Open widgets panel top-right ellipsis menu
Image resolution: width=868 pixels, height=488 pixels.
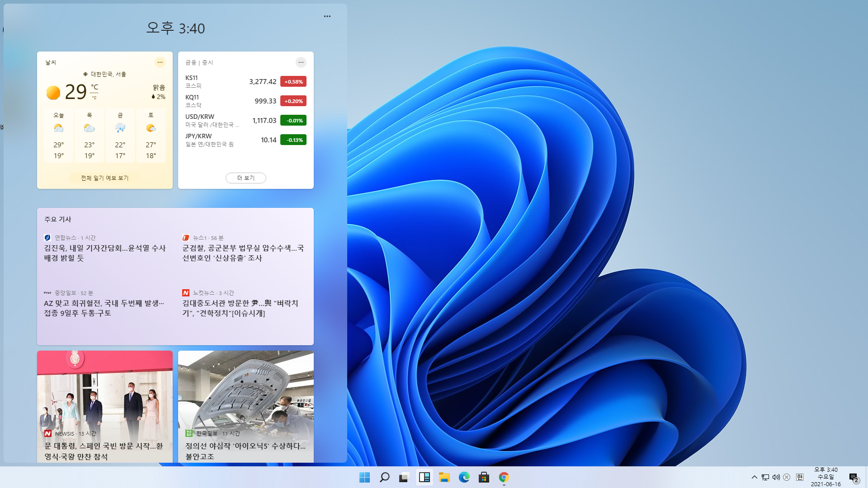(327, 16)
